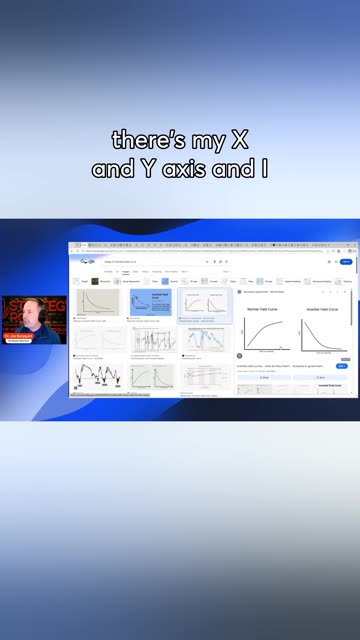Close the image preview panel
This screenshot has width=360, height=640.
(345, 292)
